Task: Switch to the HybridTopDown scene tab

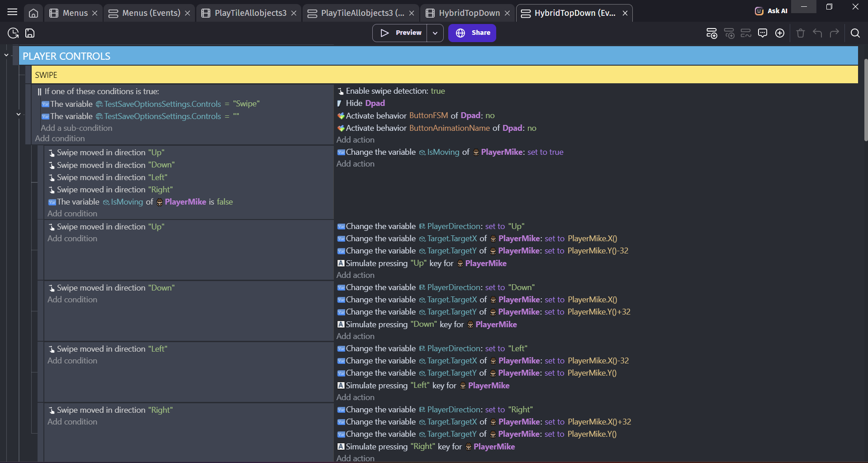Action: [x=464, y=13]
